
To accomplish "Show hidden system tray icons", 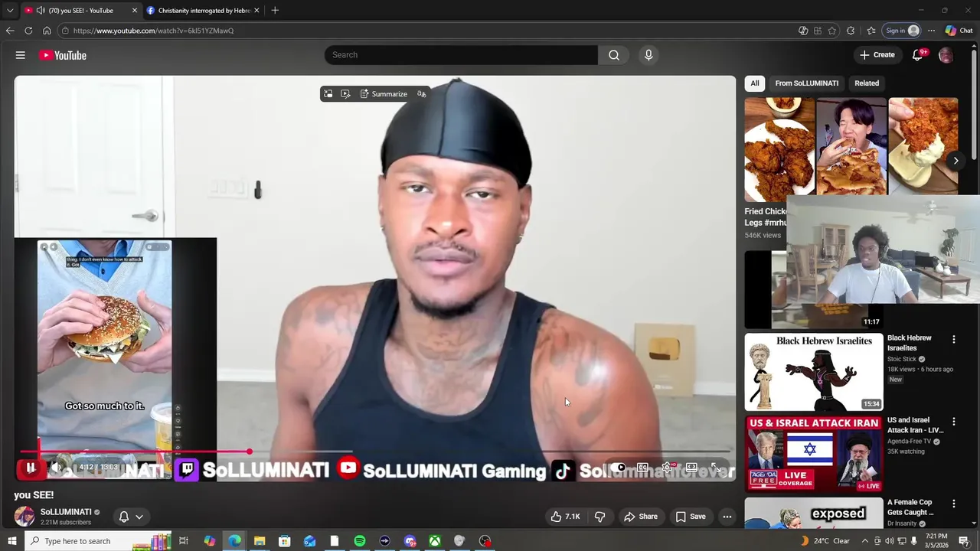I will 865,541.
